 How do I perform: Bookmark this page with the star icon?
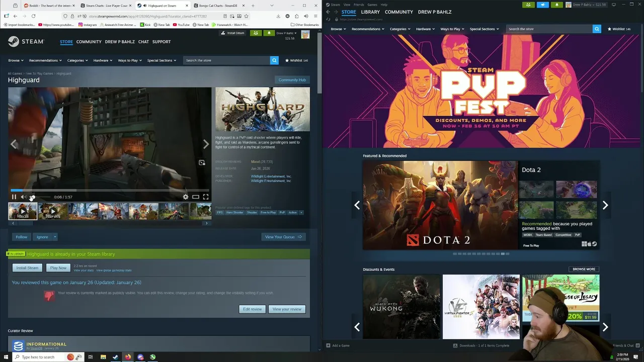point(246,16)
